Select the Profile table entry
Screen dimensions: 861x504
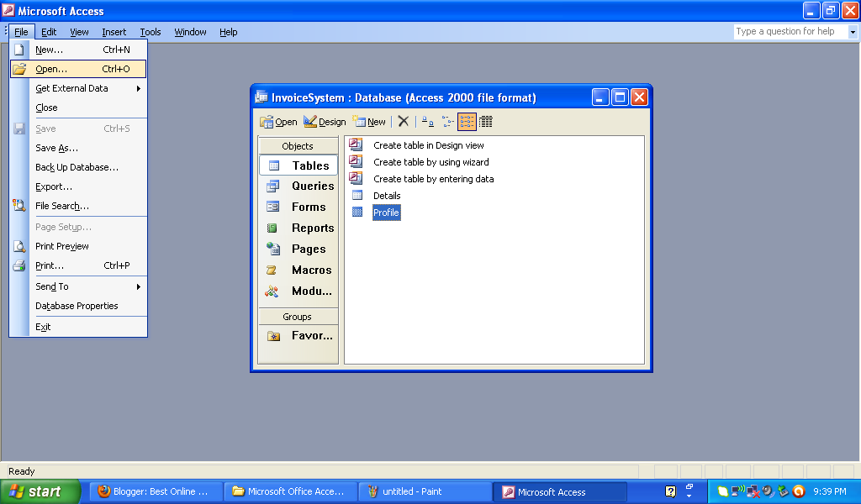386,213
